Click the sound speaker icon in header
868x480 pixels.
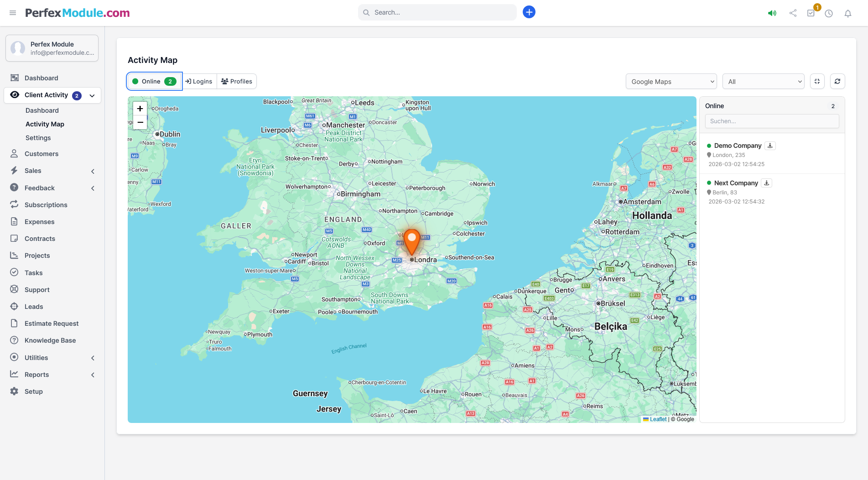772,13
